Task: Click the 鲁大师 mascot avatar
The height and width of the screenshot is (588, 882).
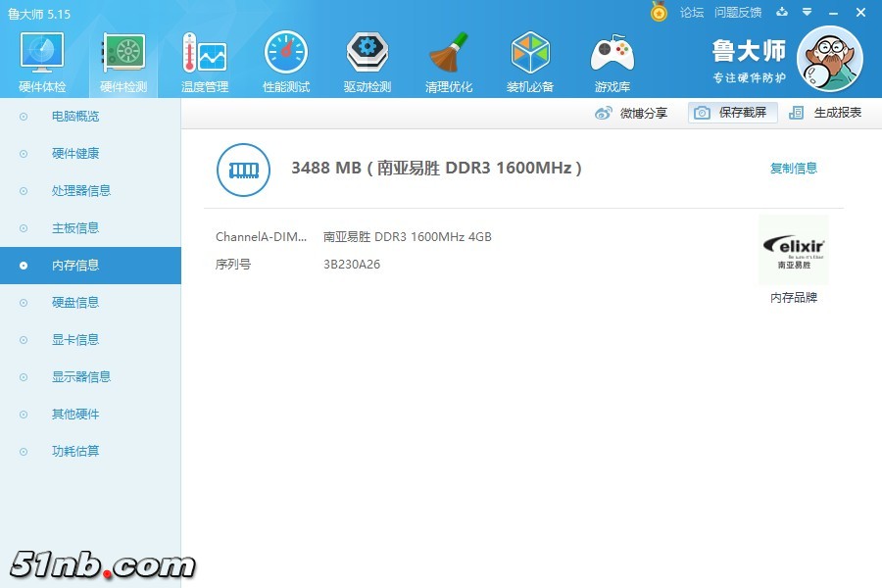Action: point(829,59)
